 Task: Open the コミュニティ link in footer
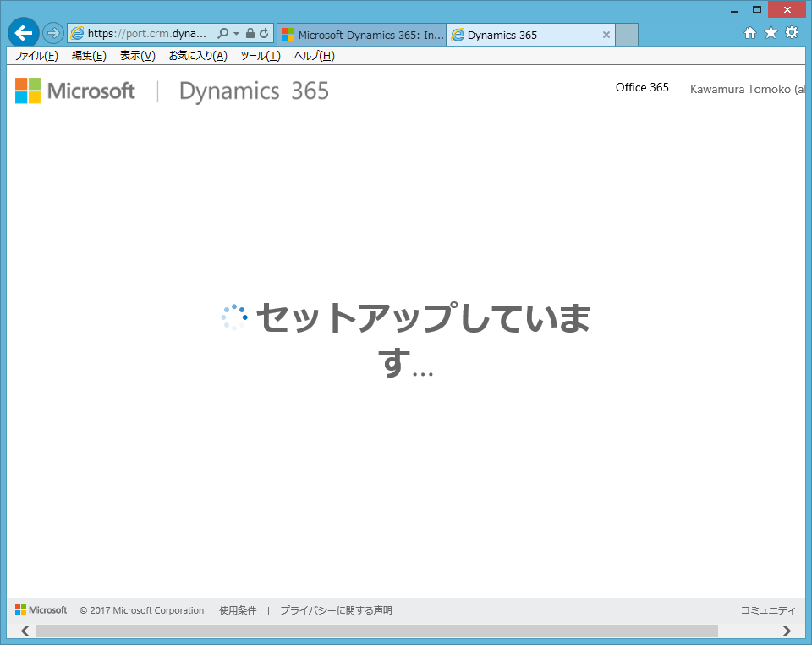click(x=768, y=610)
